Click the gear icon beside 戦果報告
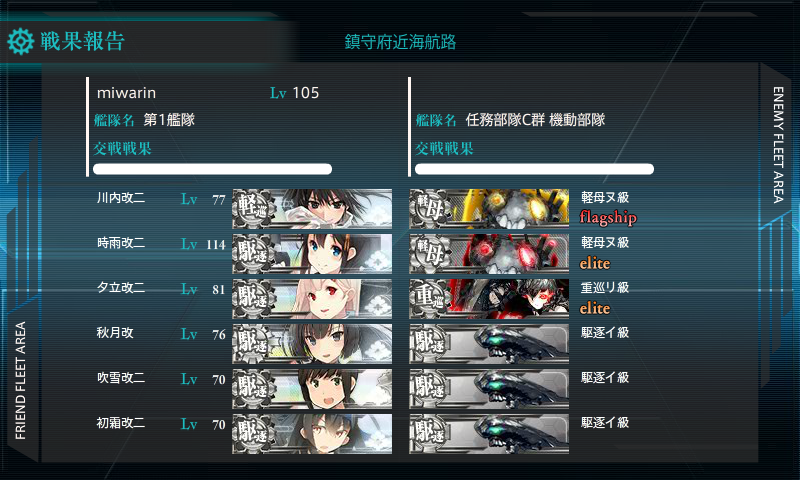The image size is (800, 480). [x=20, y=41]
